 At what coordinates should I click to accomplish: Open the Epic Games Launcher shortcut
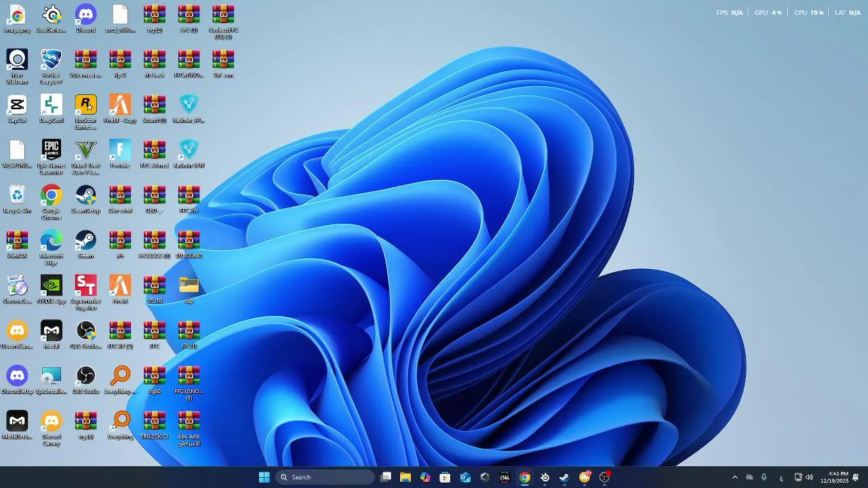point(51,157)
